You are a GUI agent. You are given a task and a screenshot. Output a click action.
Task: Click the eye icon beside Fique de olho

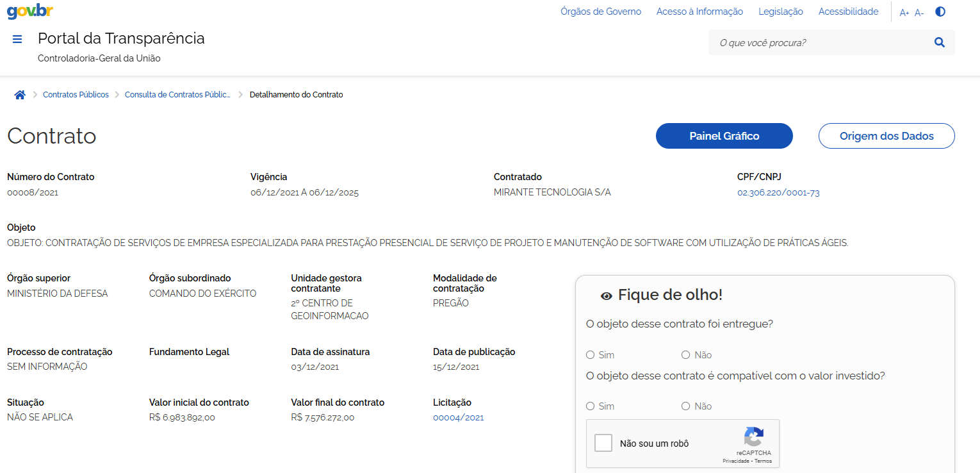point(607,295)
